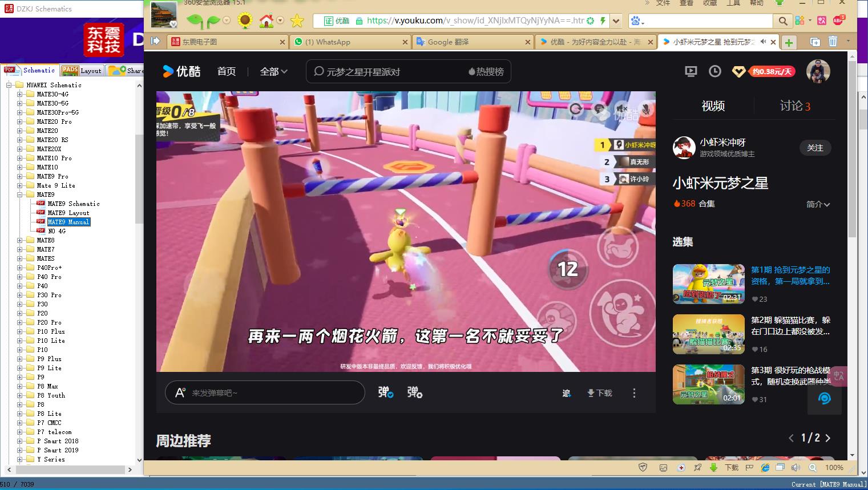The width and height of the screenshot is (868, 490).
Task: Open episode 3 枪战模式 thumbnail
Action: point(709,384)
